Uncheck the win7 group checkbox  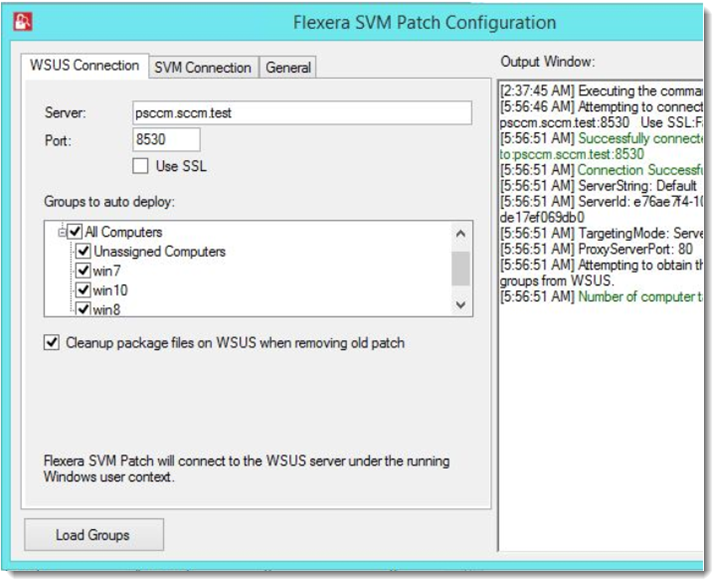coord(83,271)
